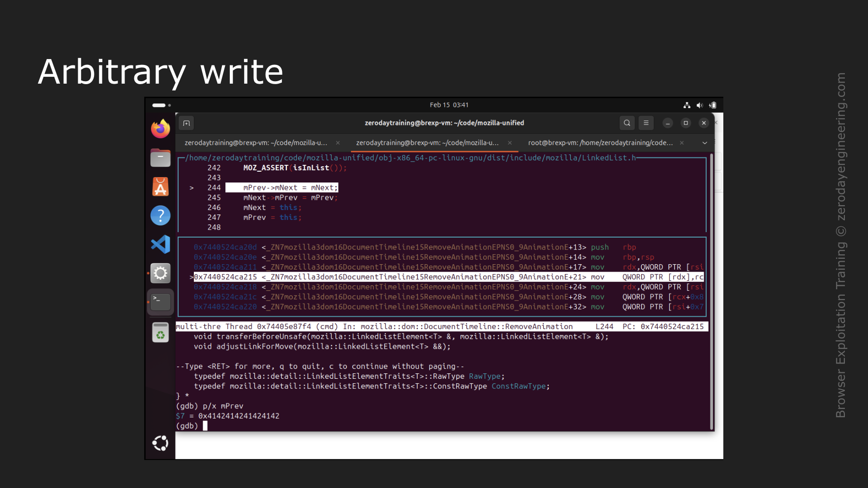Launch Ubuntu Software from the dock

tap(160, 187)
